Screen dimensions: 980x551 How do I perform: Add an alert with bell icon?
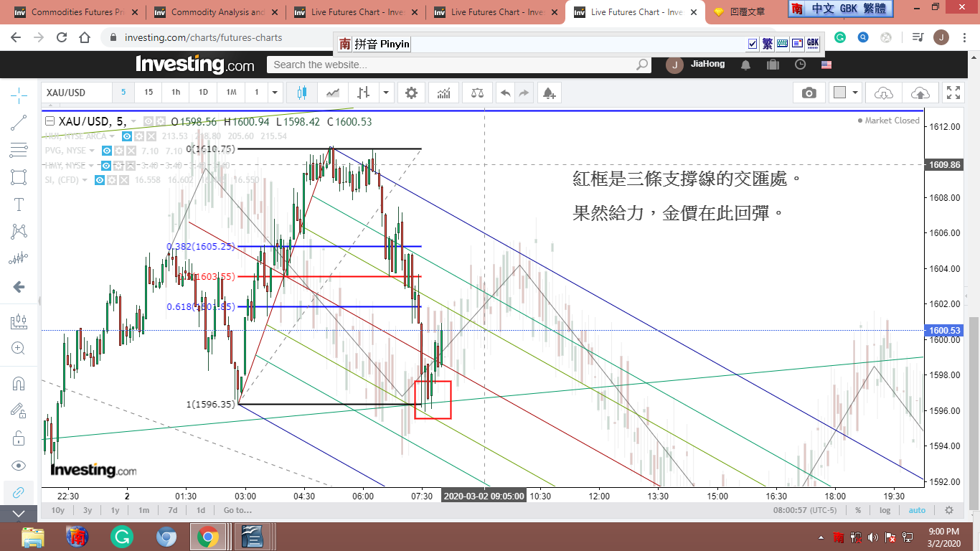point(549,93)
